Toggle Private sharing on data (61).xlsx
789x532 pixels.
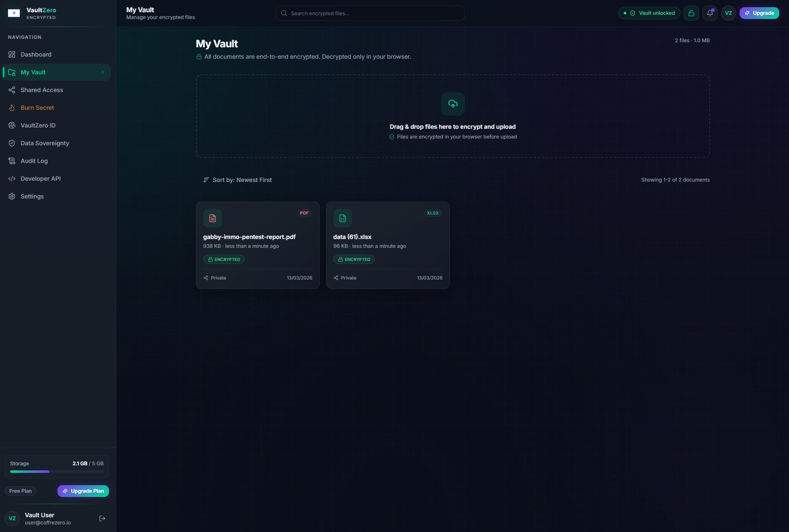point(345,278)
